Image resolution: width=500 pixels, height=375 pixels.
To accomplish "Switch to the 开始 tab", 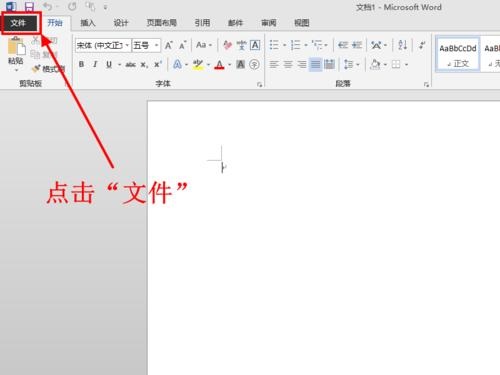I will click(55, 23).
